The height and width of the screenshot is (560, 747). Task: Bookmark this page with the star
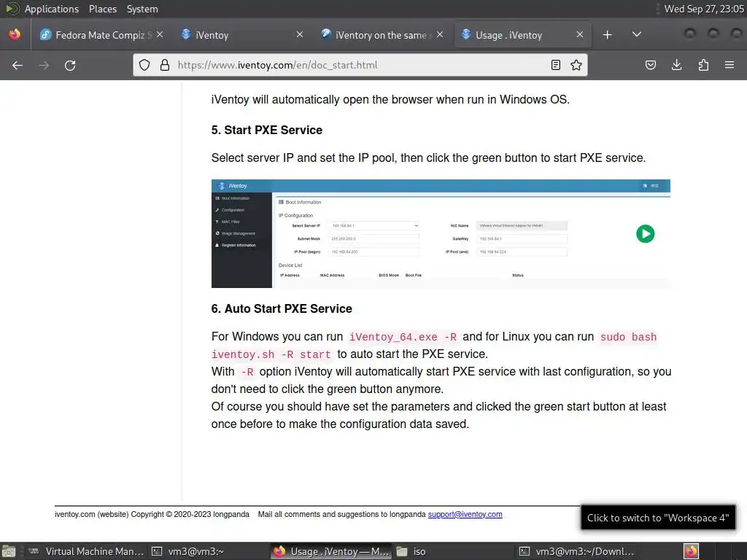[576, 65]
